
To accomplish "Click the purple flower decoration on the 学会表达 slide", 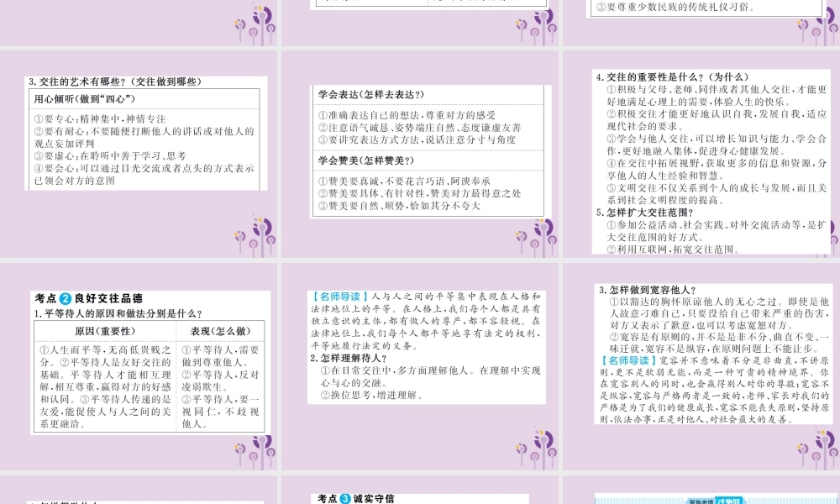I will pyautogui.click(x=537, y=235).
